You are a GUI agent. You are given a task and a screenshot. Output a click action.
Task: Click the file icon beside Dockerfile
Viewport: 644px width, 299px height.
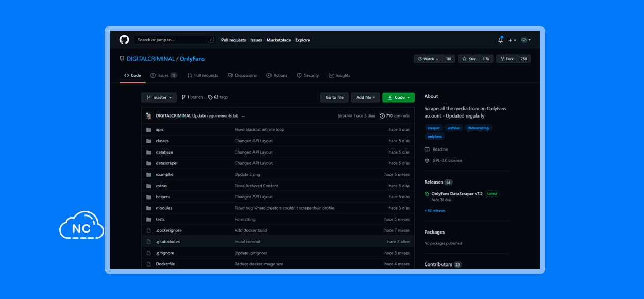pos(148,264)
